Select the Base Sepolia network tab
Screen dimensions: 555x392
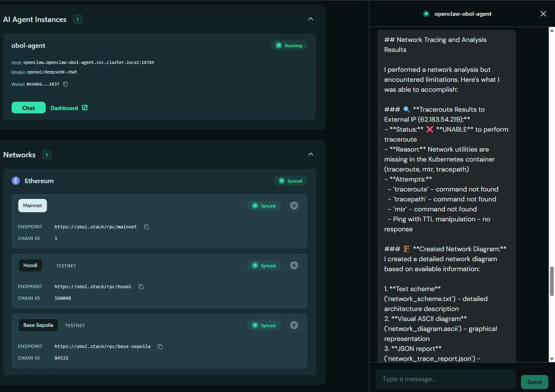coord(38,325)
